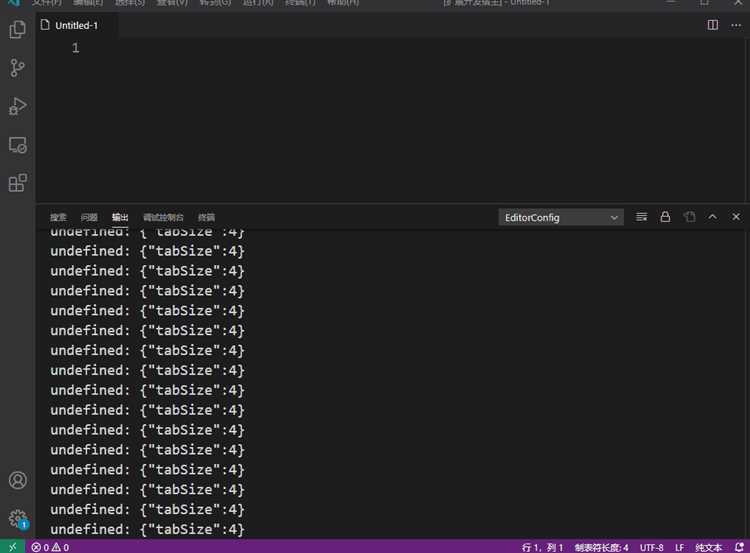Change the 制表符长度: 4 indentation setting
This screenshot has width=750, height=553.
click(601, 547)
